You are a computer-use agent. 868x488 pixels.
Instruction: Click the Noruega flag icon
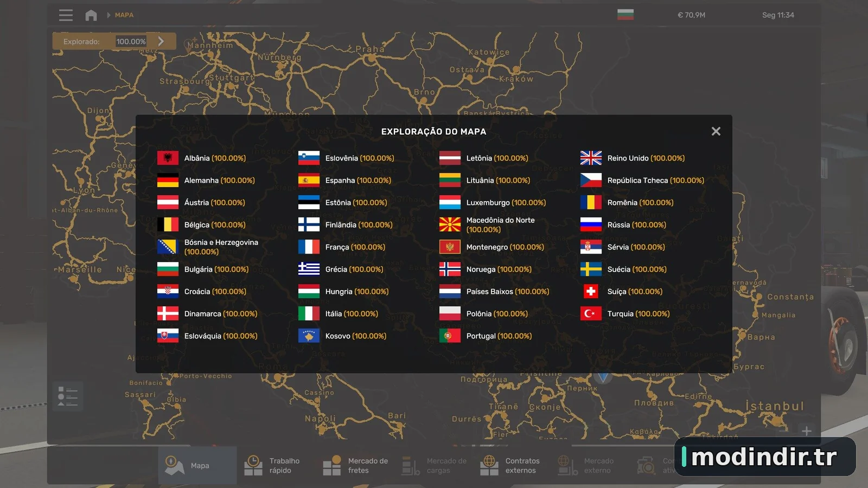(450, 269)
